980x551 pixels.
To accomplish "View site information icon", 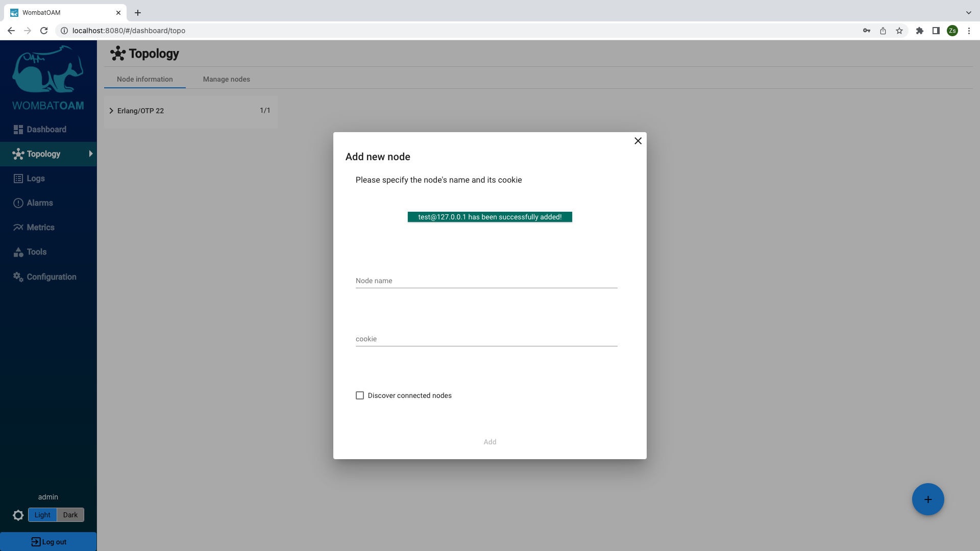I will 64,31.
